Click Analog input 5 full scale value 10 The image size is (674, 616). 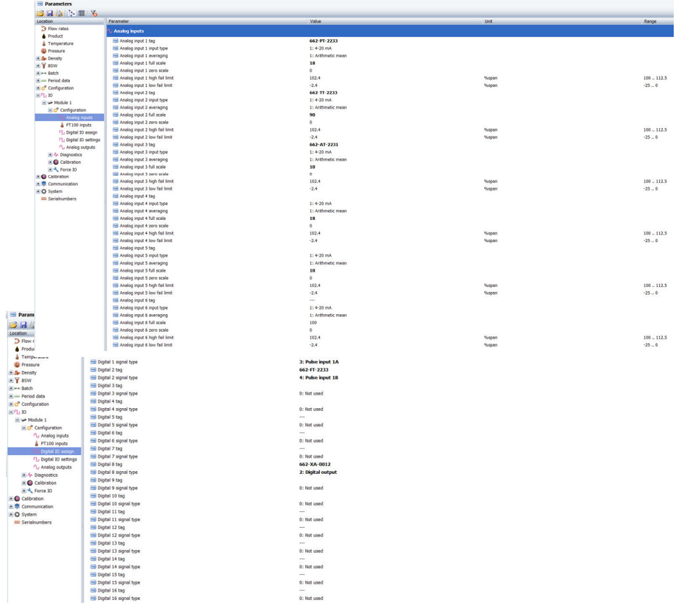tap(312, 271)
